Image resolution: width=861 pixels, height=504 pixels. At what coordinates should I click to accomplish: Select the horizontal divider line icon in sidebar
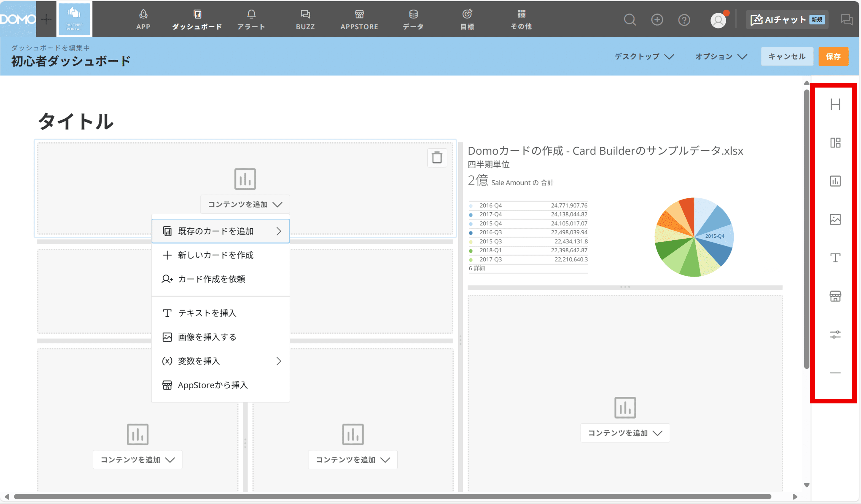point(835,373)
